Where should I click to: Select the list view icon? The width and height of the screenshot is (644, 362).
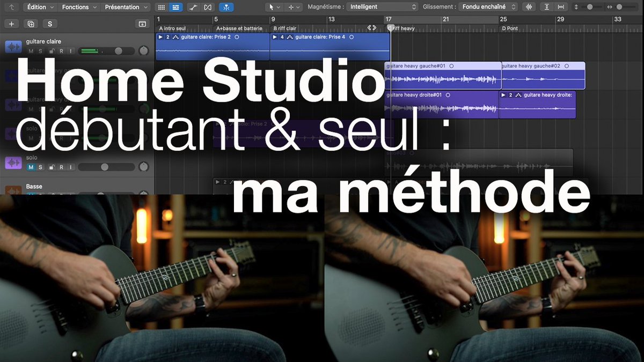[x=175, y=7]
